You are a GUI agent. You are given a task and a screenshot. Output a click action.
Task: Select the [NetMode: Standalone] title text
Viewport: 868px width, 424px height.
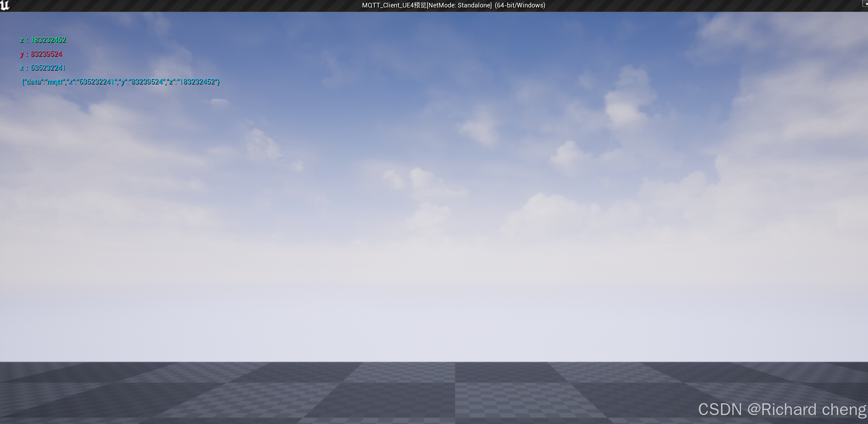click(x=460, y=5)
